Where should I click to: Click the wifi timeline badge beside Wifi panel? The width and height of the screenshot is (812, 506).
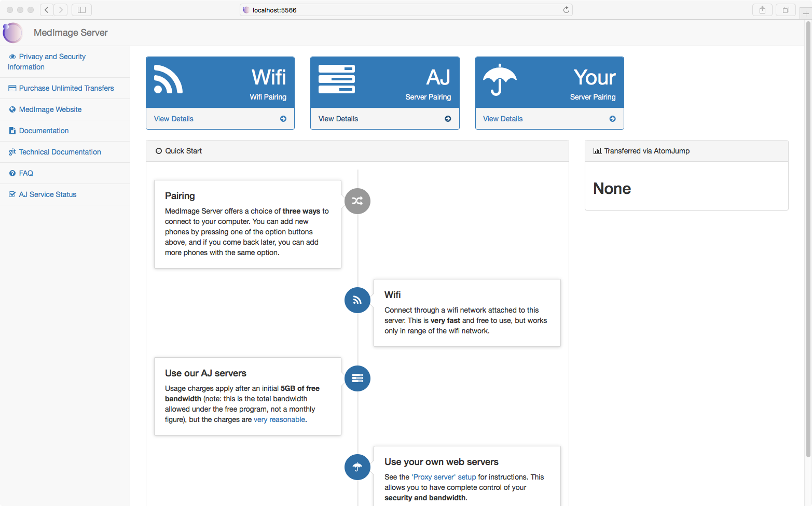(357, 300)
